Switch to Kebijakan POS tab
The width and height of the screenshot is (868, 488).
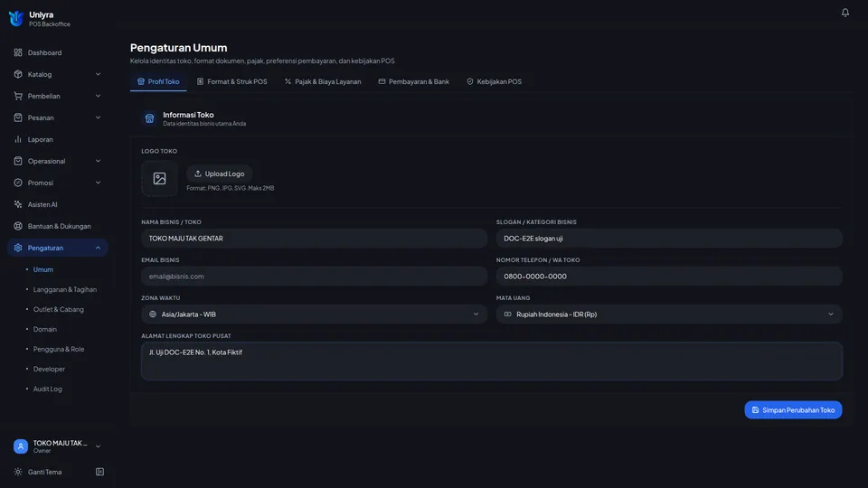494,81
